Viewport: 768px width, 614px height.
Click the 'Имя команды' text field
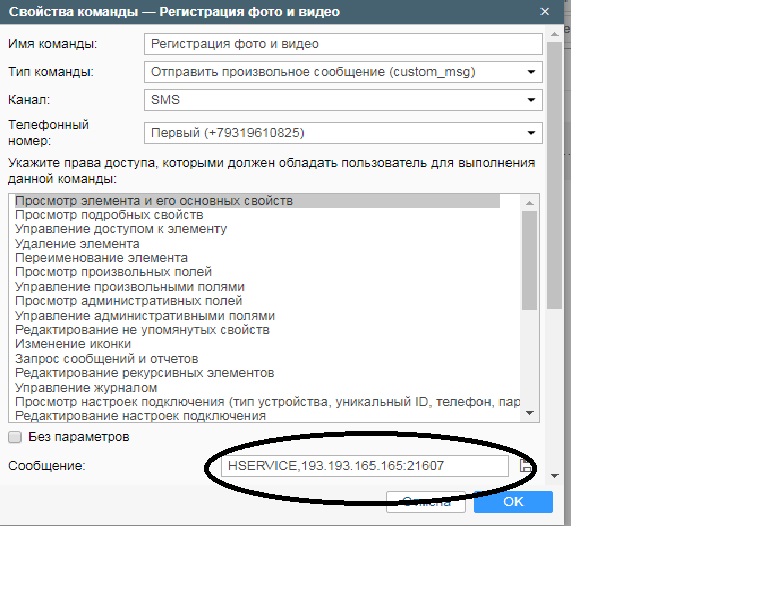coord(343,44)
